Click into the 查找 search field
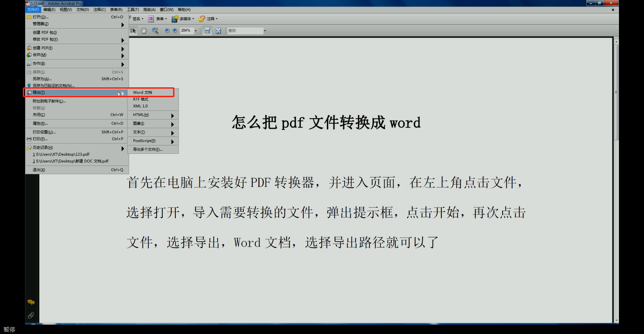The height and width of the screenshot is (334, 644). 245,30
